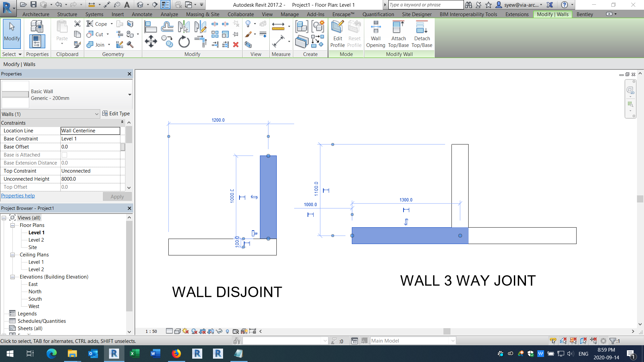Toggle the Sun Path setting off
The height and width of the screenshot is (362, 644).
click(185, 331)
